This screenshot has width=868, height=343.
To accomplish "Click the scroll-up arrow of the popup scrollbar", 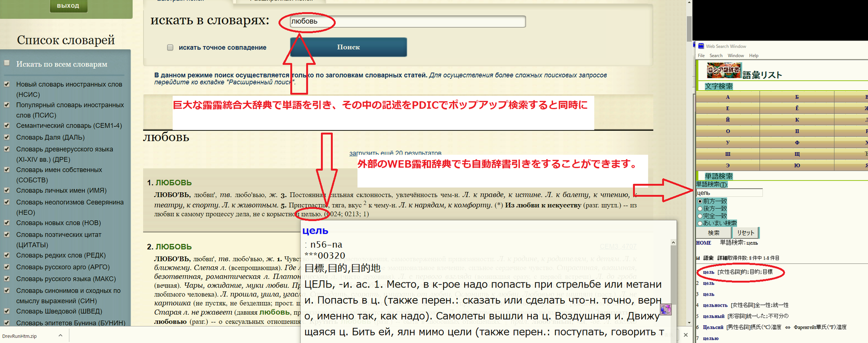I will [x=673, y=243].
